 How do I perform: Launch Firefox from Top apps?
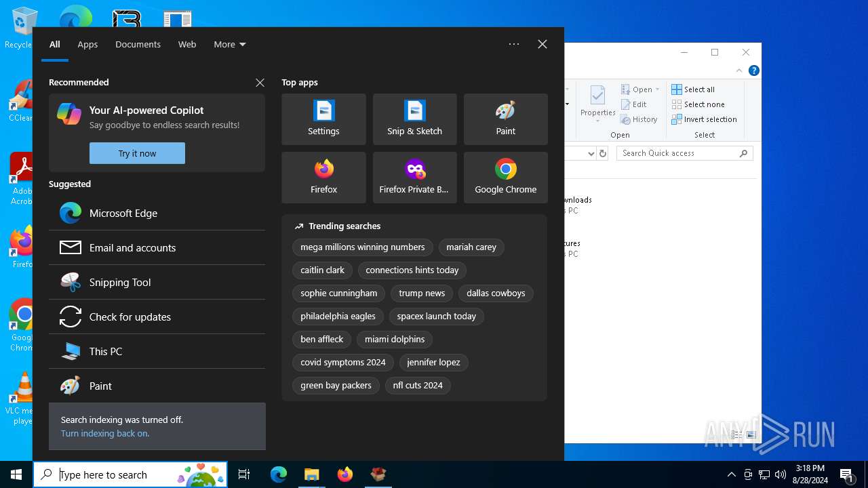(x=323, y=178)
